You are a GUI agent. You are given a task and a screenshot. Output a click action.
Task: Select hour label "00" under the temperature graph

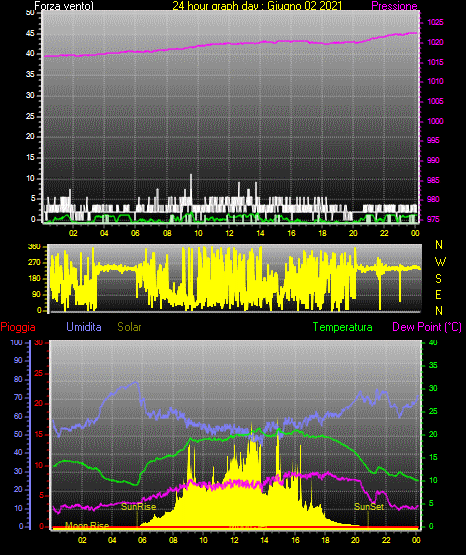pos(417,540)
